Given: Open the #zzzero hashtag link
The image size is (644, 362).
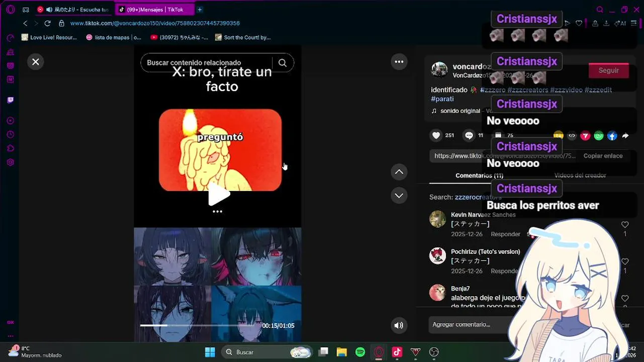Looking at the screenshot, I should point(493,89).
